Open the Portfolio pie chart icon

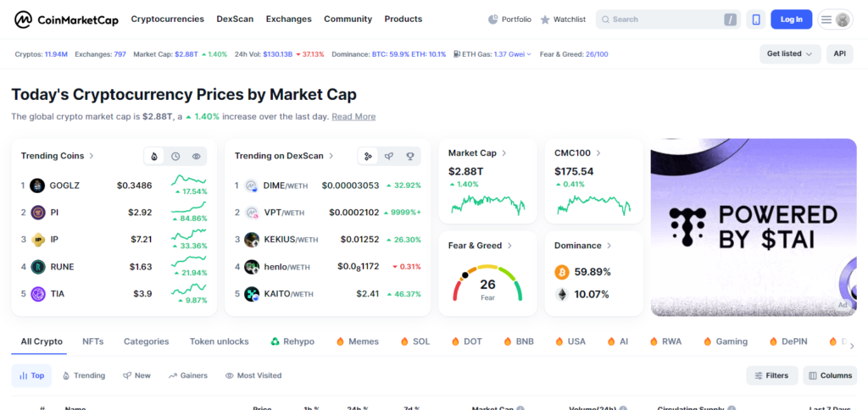[x=493, y=19]
